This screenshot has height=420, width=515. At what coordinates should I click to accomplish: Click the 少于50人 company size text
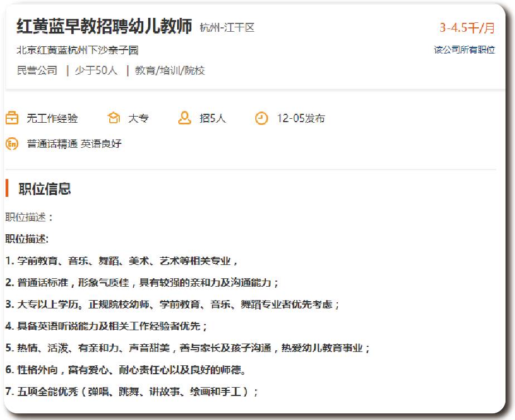[x=96, y=70]
